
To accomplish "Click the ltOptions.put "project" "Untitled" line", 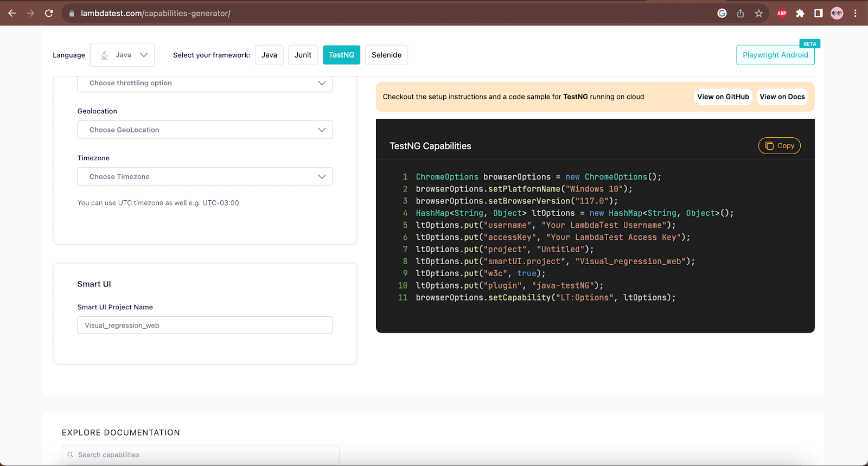I will point(505,249).
